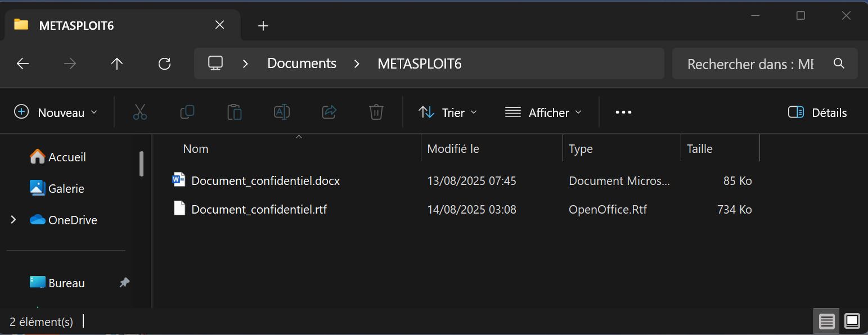Navigate back to previous folder

[x=23, y=64]
